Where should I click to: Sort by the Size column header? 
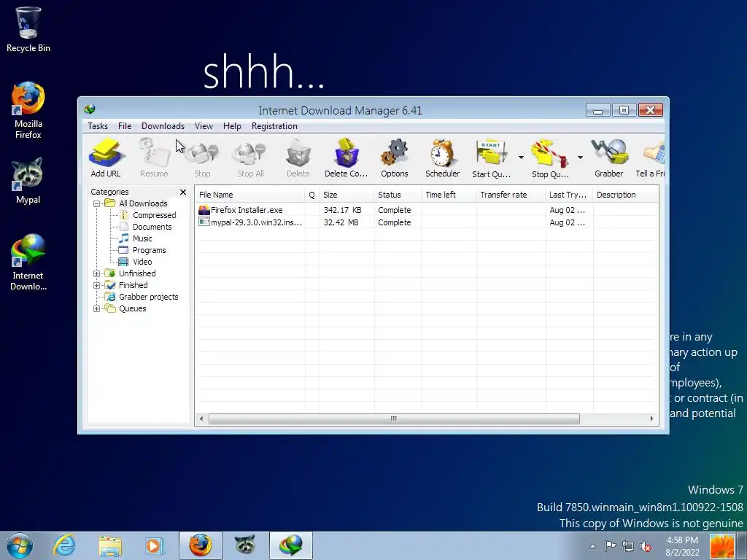coord(347,195)
